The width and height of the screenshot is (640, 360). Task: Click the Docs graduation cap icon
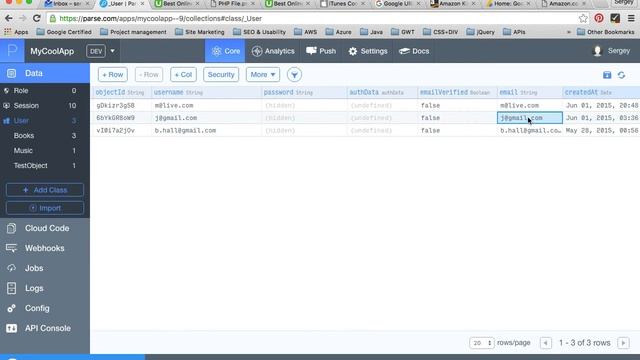(404, 51)
